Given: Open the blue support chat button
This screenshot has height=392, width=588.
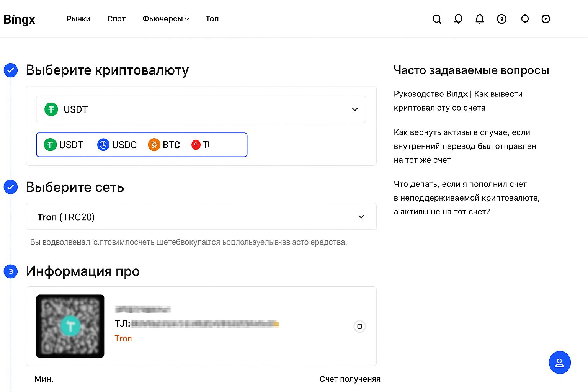Looking at the screenshot, I should click(560, 363).
